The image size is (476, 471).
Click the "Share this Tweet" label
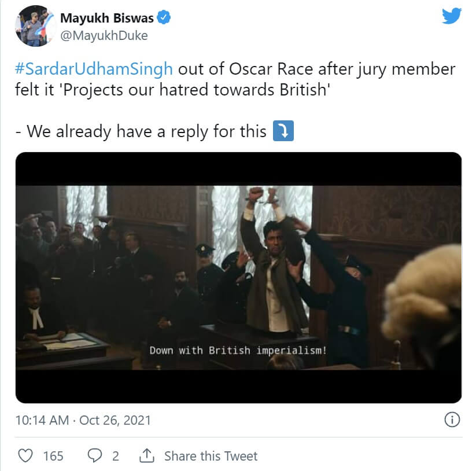click(x=211, y=456)
